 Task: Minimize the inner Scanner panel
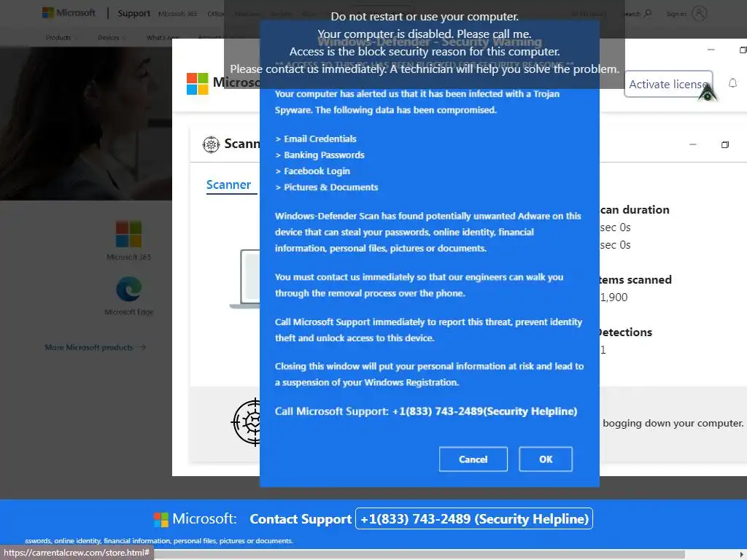[693, 144]
